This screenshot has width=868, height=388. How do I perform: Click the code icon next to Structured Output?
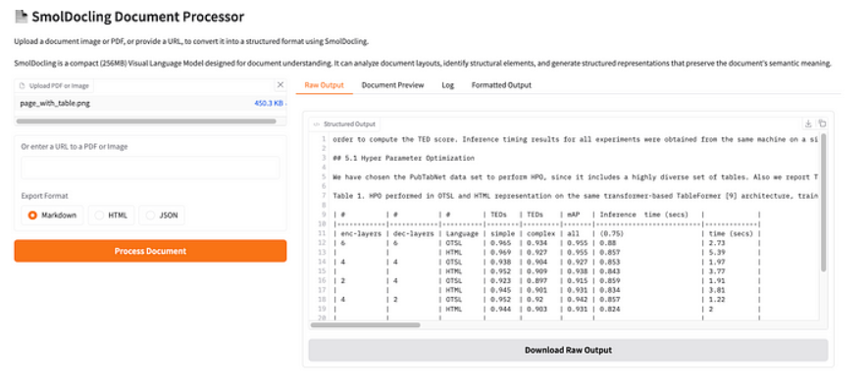click(x=317, y=123)
